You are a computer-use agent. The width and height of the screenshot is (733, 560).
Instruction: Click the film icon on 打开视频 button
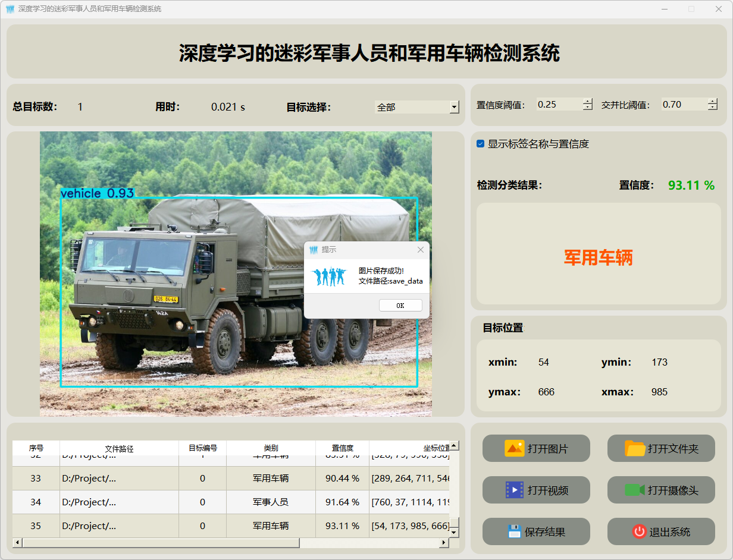(x=514, y=490)
